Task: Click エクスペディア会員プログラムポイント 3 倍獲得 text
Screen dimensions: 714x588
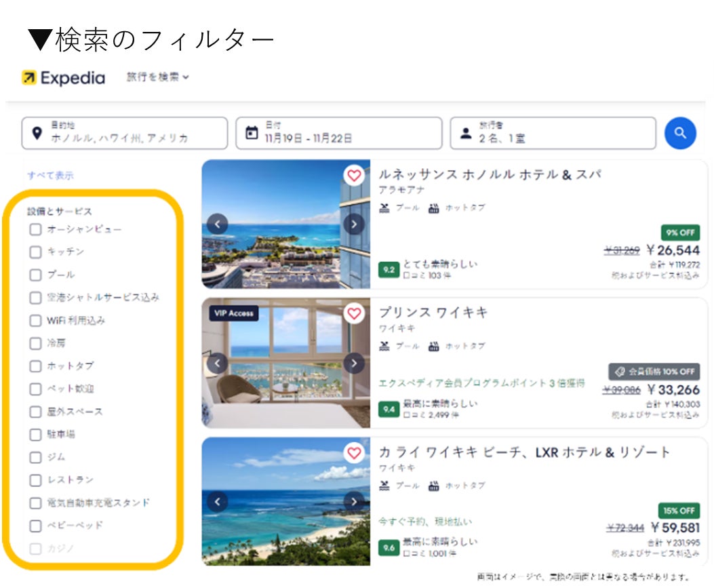Action: [x=482, y=383]
